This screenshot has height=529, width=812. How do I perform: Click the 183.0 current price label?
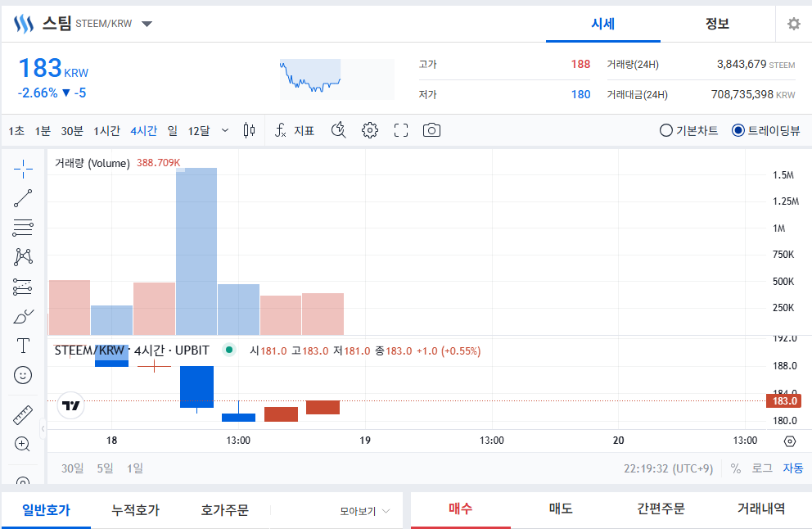coord(783,401)
